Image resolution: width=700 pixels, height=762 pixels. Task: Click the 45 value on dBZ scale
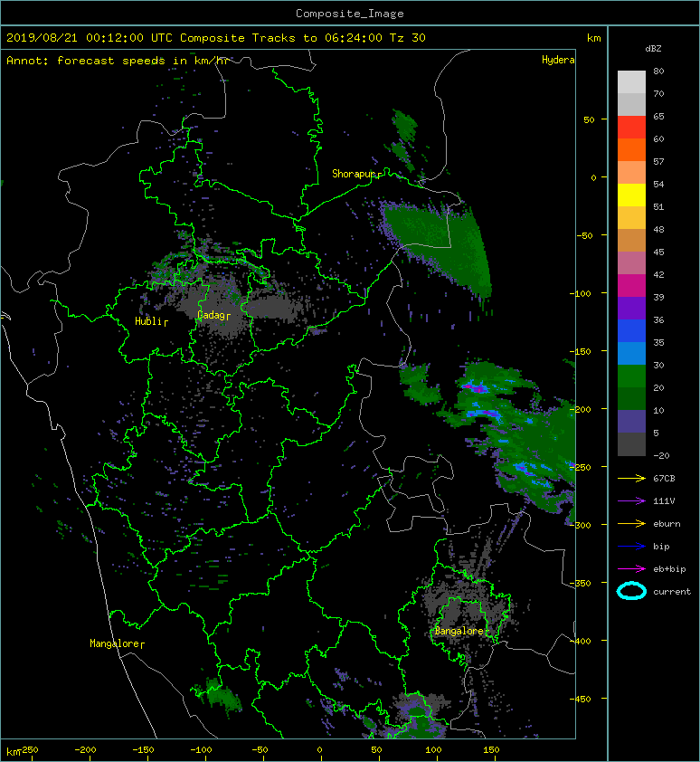click(658, 252)
